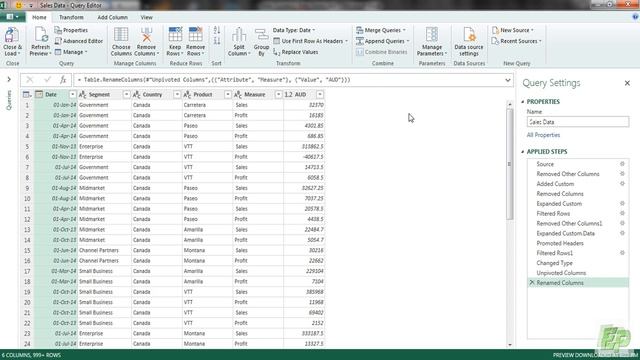Open the gear for the Source step

[x=622, y=164]
